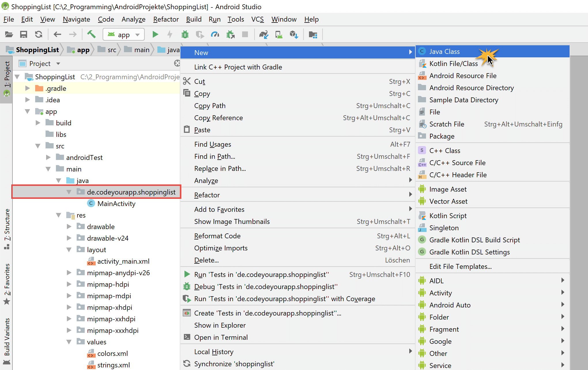Click Find Usages context menu item
588x370 pixels.
(x=298, y=144)
